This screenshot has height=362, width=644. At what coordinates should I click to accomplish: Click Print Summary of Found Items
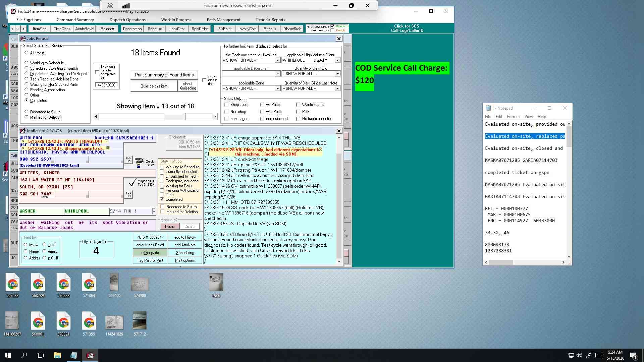(164, 75)
